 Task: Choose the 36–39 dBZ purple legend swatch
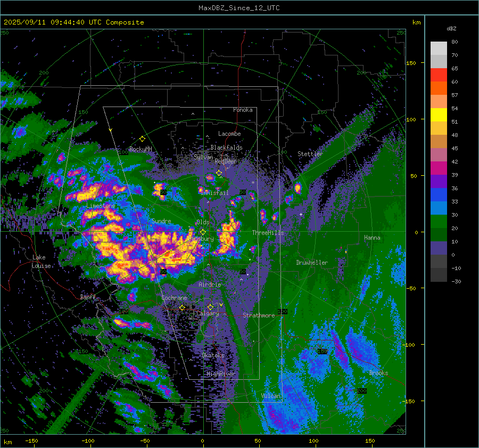(x=439, y=181)
